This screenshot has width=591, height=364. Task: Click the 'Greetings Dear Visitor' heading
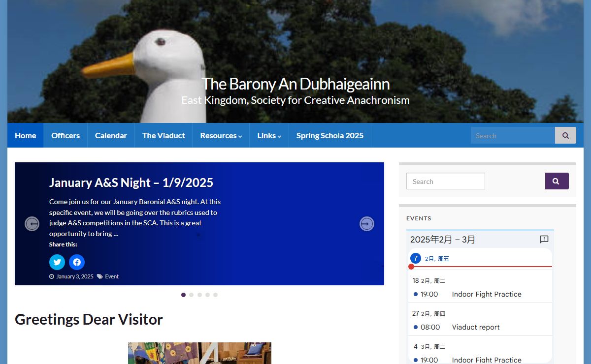(x=89, y=319)
